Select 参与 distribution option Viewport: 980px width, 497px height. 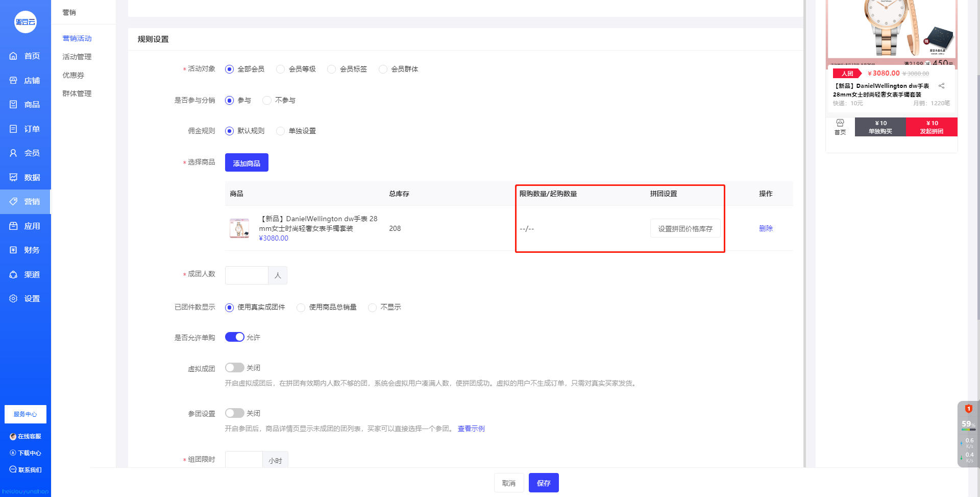click(x=238, y=100)
